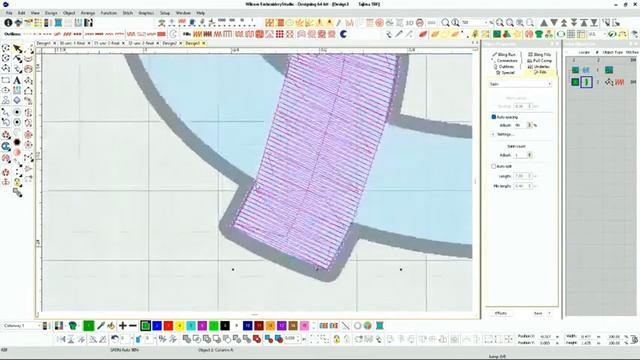The height and width of the screenshot is (360, 640).
Task: Click the globe color wheel icon
Action: (x=368, y=326)
